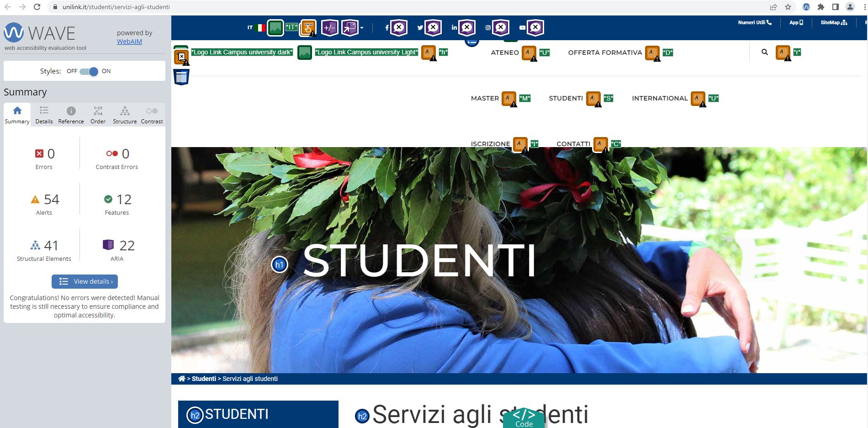Click the accesskey alert icon next to ATENEO
Screen dimensions: 868x428
click(529, 53)
